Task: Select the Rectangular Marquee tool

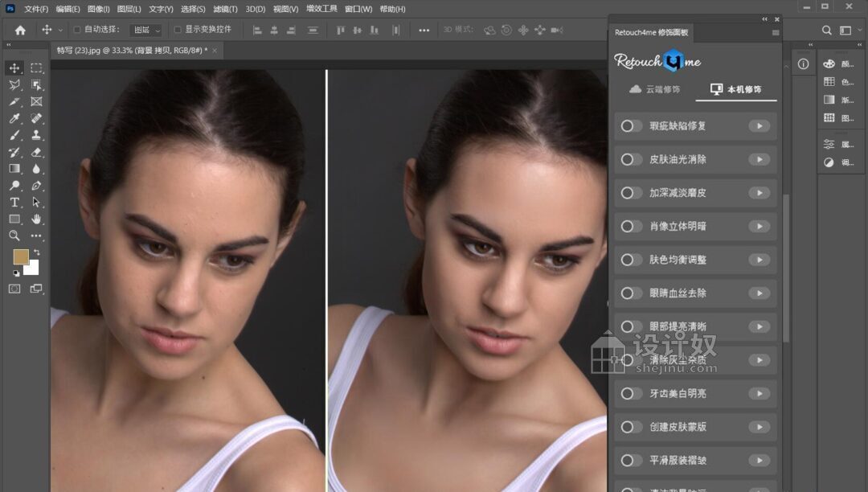Action: [x=36, y=68]
